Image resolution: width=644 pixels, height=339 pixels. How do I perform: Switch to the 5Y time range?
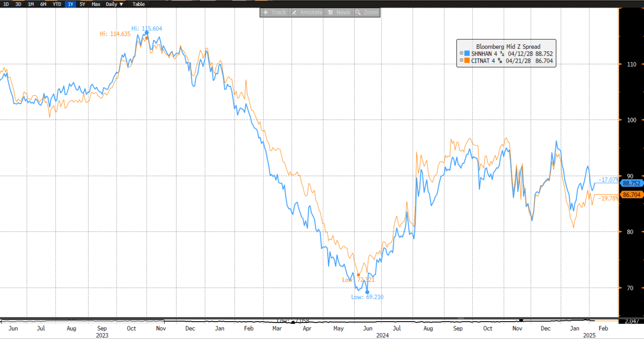tap(82, 4)
